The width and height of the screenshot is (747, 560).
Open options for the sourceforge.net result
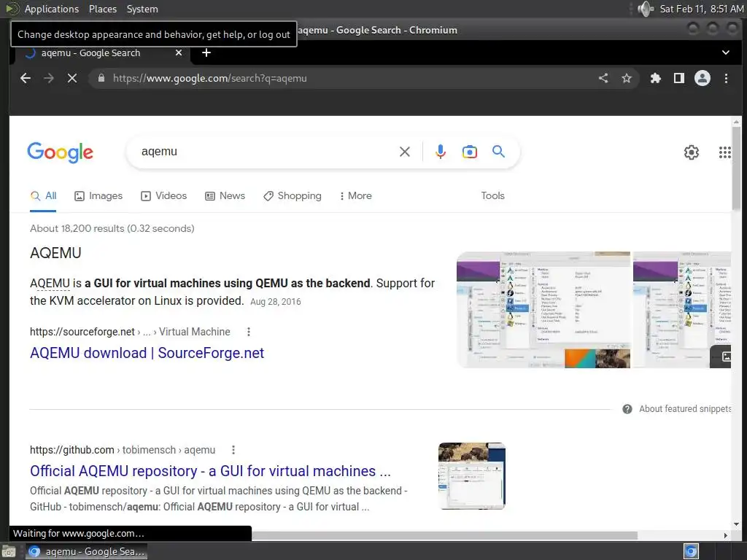[x=249, y=332]
